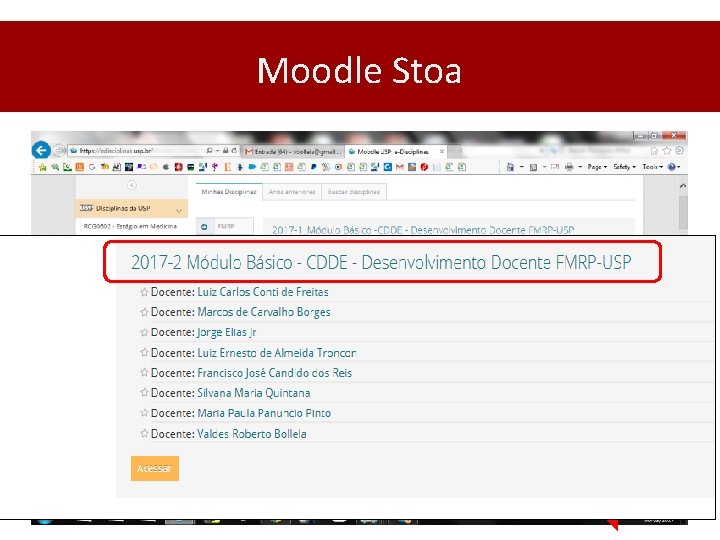Open the Page dropdown menu

(597, 167)
